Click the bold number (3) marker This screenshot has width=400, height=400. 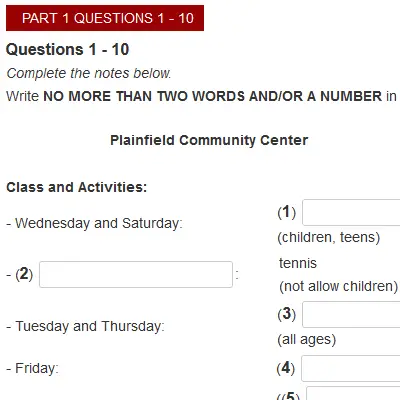287,314
